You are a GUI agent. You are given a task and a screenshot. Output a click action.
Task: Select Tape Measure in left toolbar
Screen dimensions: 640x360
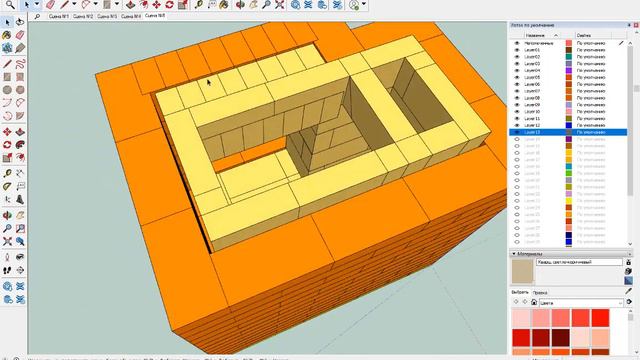point(7,173)
